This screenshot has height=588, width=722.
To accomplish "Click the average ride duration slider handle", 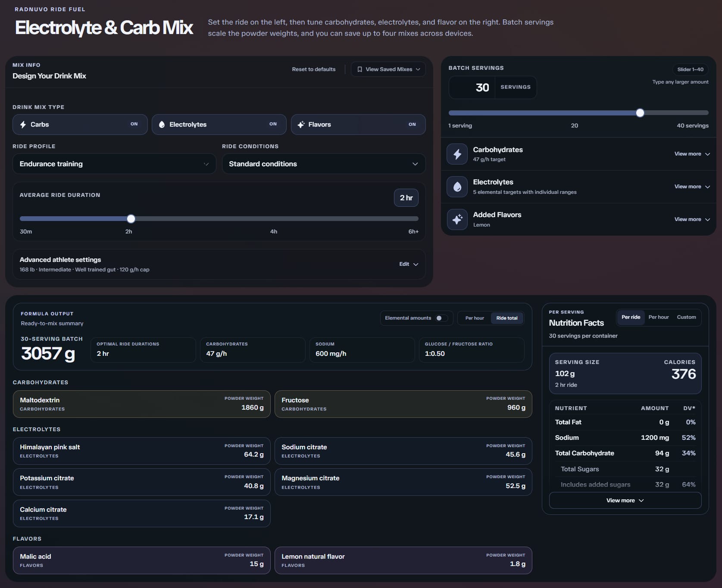I will click(x=131, y=219).
